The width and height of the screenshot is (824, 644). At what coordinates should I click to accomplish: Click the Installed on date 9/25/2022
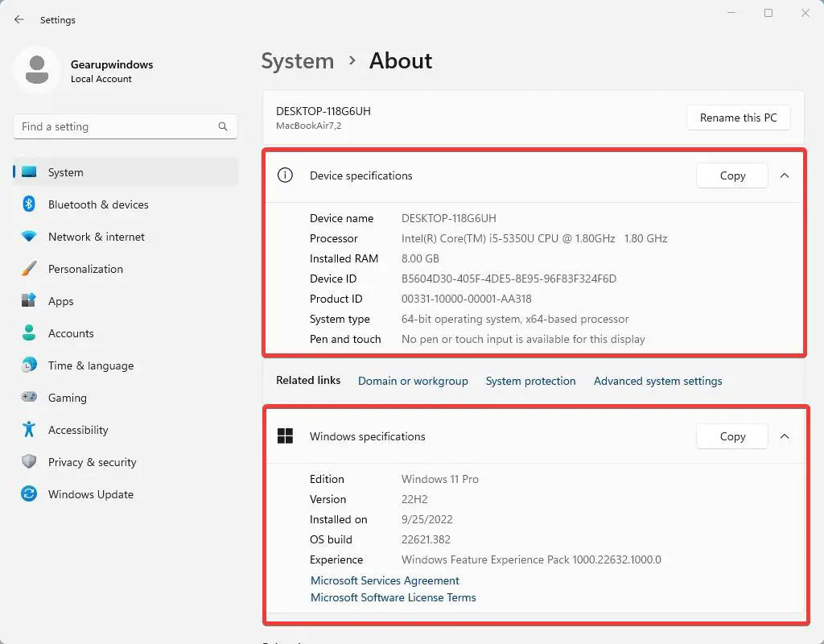426,519
